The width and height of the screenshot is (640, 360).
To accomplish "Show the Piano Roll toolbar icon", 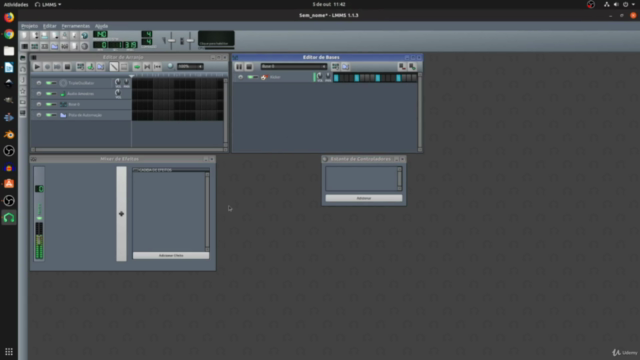I will pos(44,46).
